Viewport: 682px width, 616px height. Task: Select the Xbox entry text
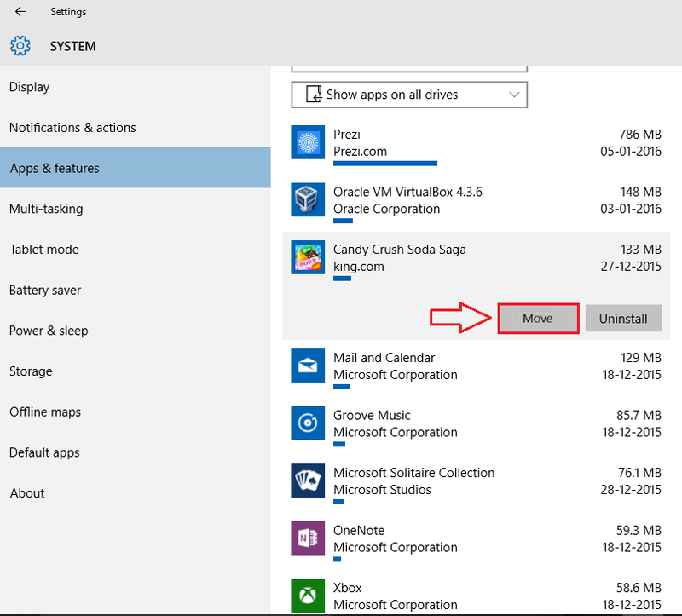347,588
